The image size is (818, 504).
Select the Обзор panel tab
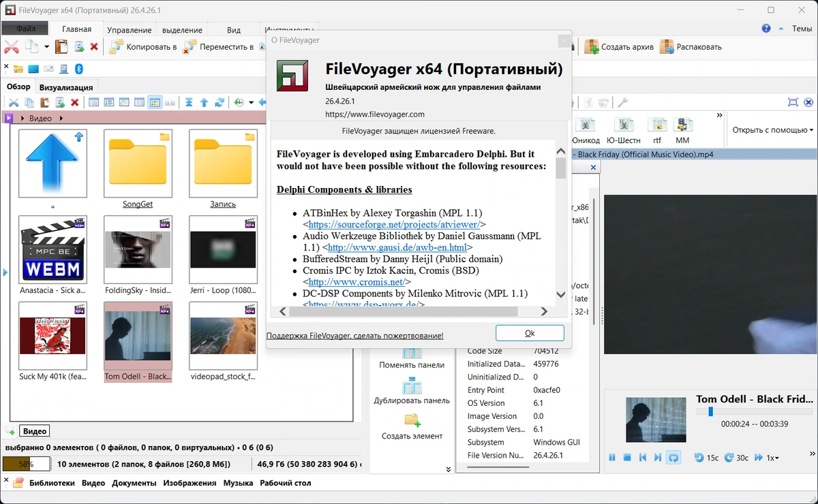pyautogui.click(x=19, y=86)
